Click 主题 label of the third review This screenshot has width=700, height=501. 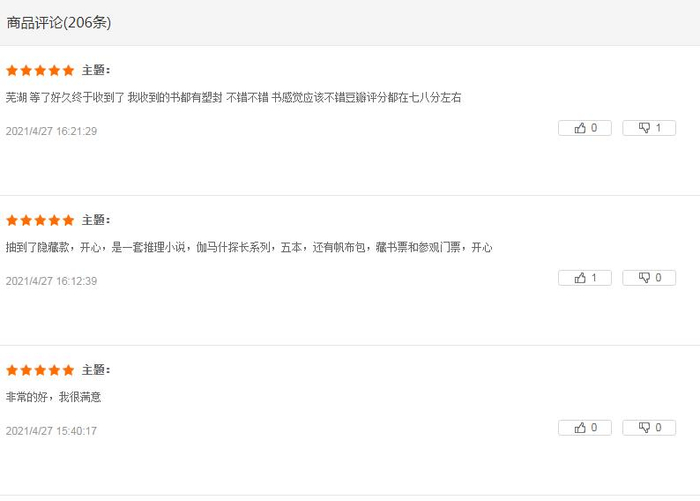point(96,370)
